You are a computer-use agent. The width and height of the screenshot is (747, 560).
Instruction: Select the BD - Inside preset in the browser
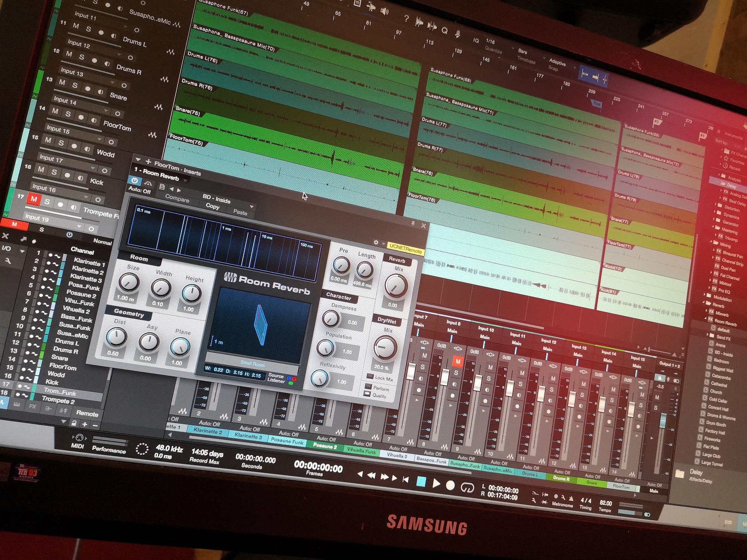click(723, 354)
